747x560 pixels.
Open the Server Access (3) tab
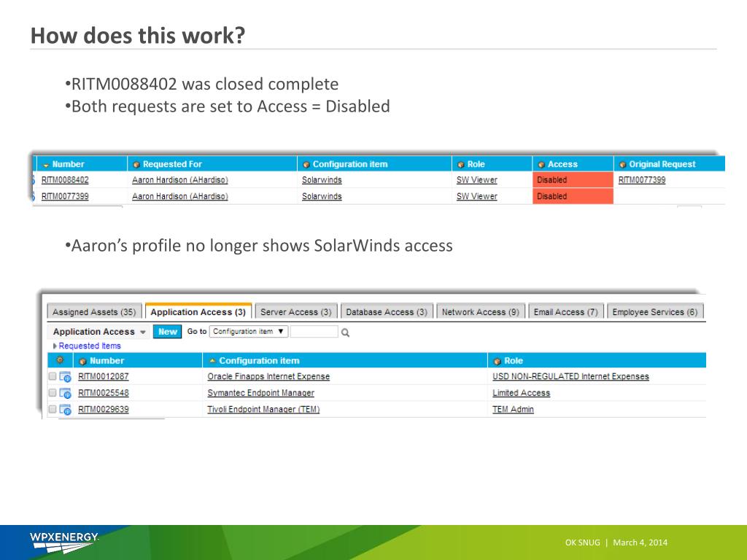(x=296, y=312)
